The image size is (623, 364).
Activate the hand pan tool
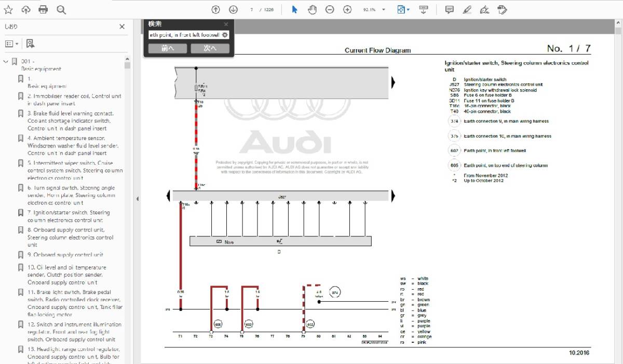pos(312,9)
